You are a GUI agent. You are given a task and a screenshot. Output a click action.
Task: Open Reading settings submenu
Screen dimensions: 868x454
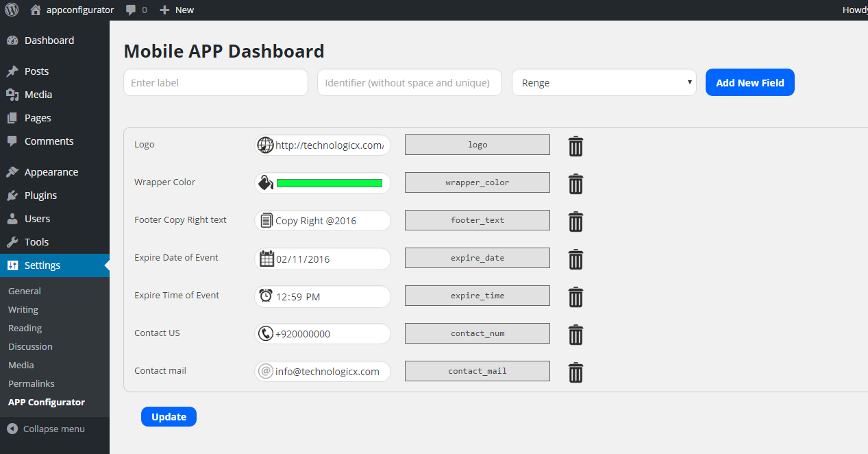click(x=25, y=328)
